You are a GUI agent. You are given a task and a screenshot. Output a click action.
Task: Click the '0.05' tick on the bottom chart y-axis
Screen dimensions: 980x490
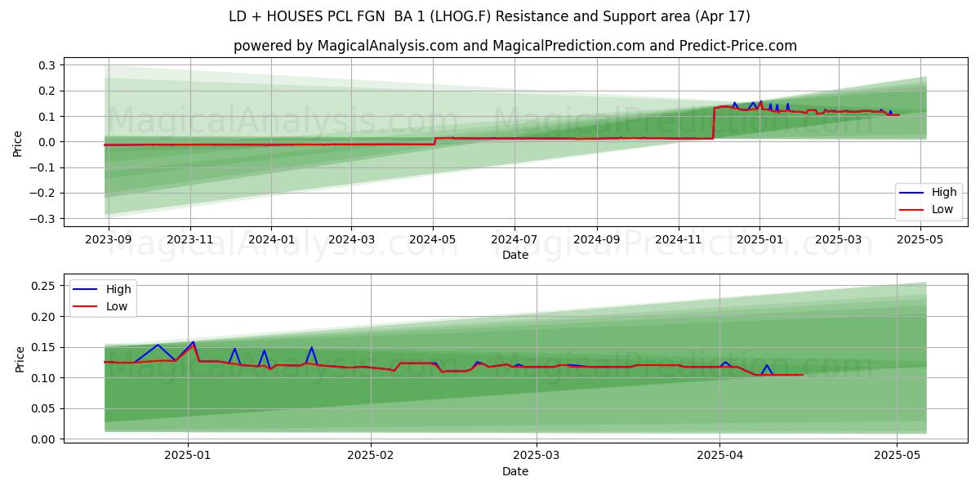point(44,409)
